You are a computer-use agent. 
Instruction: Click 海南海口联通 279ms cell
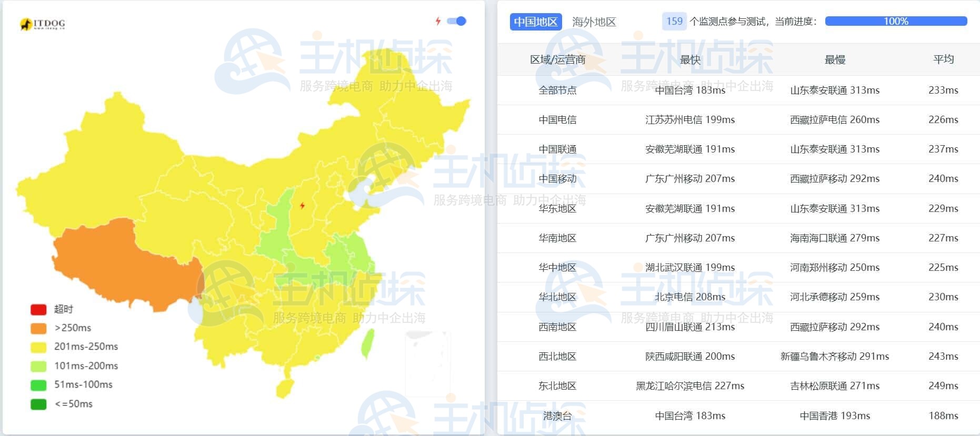pos(835,238)
